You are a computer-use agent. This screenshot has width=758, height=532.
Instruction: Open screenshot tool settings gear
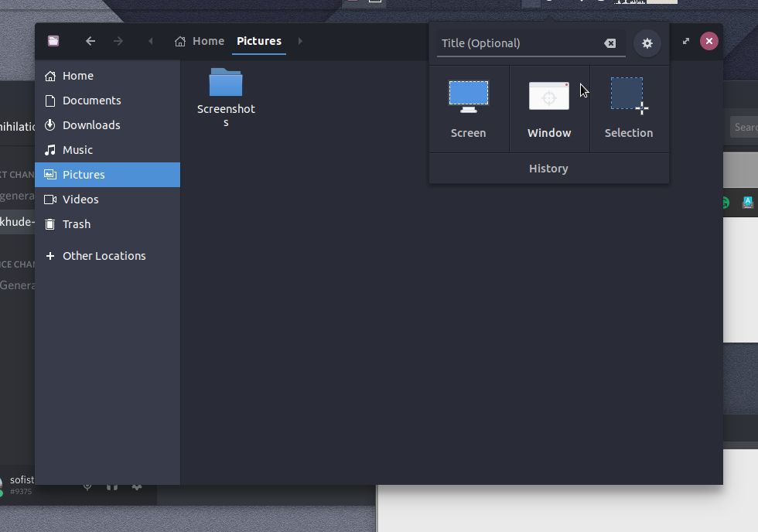pos(647,43)
